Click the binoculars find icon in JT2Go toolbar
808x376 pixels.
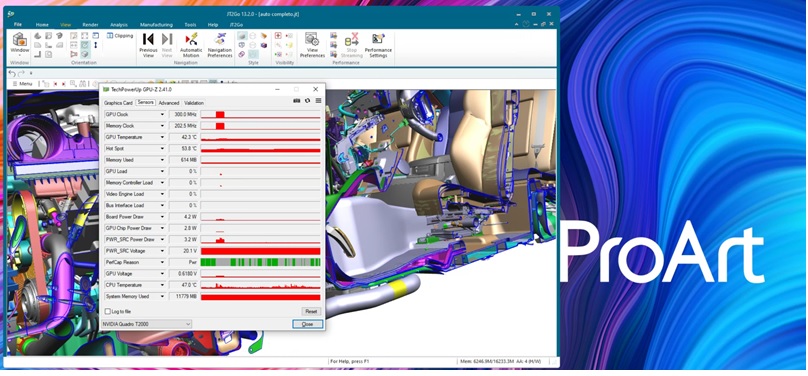click(x=81, y=83)
